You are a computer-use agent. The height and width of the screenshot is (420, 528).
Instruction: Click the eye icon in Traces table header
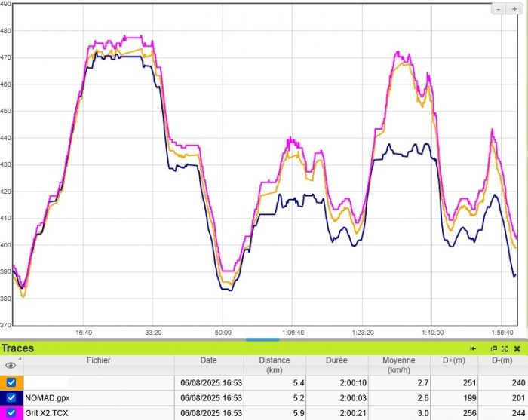pos(11,365)
